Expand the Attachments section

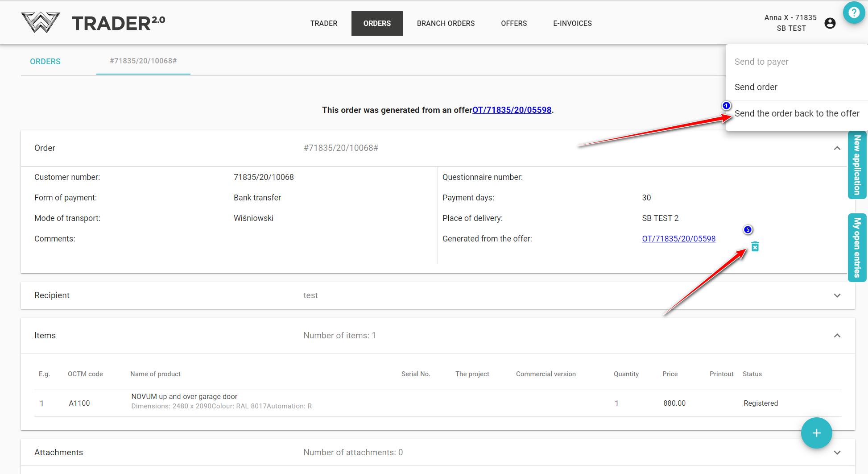837,453
